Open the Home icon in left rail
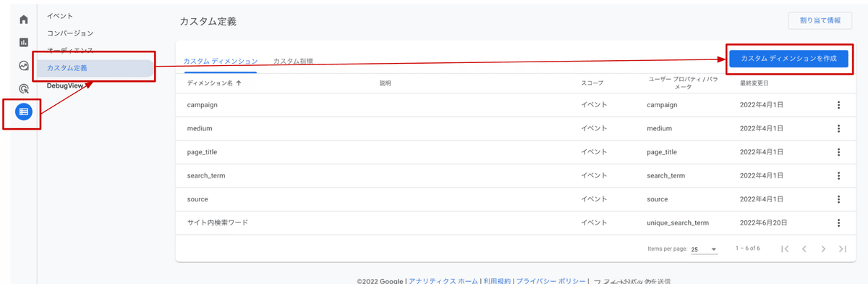Image resolution: width=868 pixels, height=284 pixels. 24,20
